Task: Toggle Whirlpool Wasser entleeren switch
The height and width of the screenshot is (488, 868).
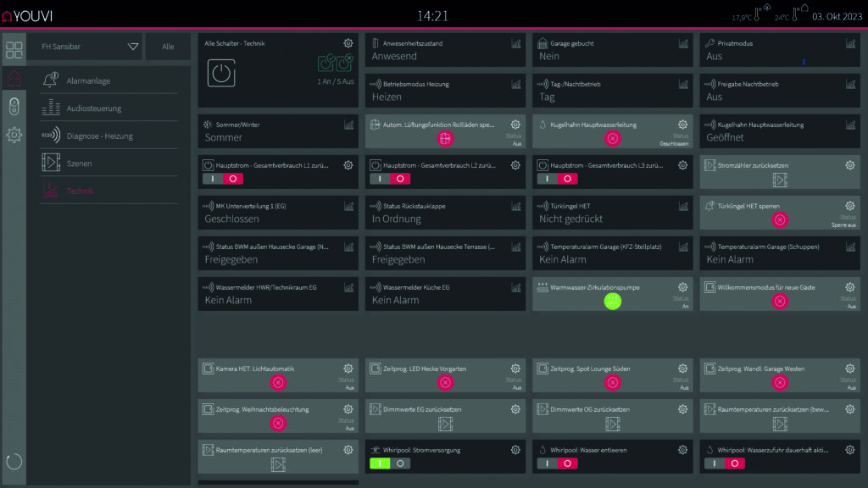Action: point(557,463)
